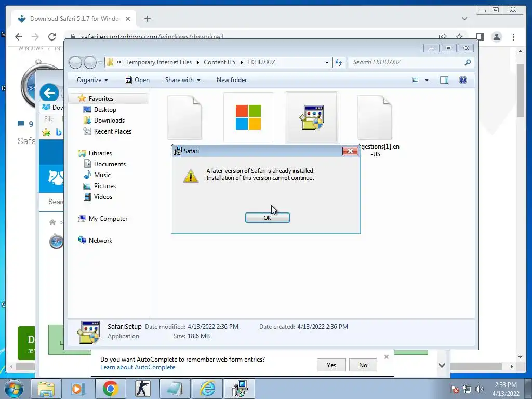532x399 pixels.
Task: Reload the Chrome page
Action: point(52,37)
